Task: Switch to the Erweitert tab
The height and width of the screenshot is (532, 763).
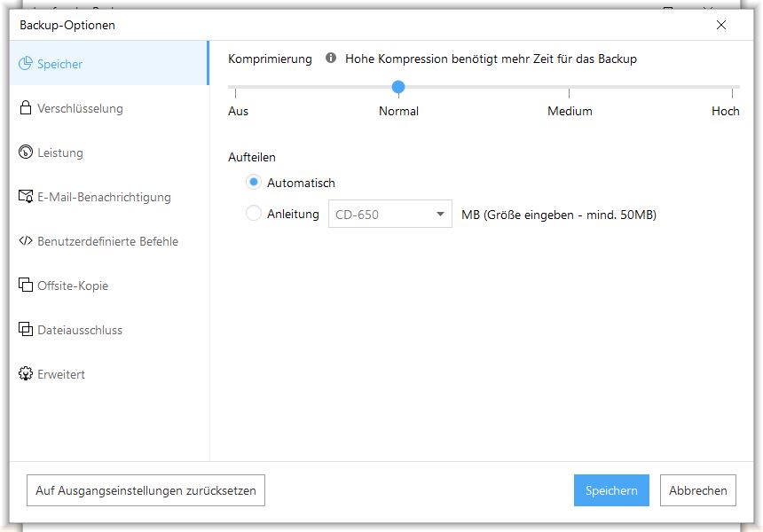Action: click(x=109, y=374)
